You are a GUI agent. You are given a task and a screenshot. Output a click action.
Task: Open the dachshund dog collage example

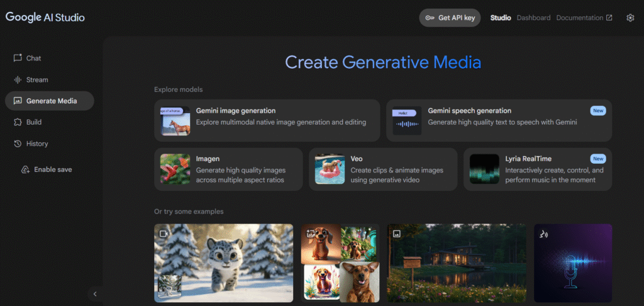coord(340,263)
